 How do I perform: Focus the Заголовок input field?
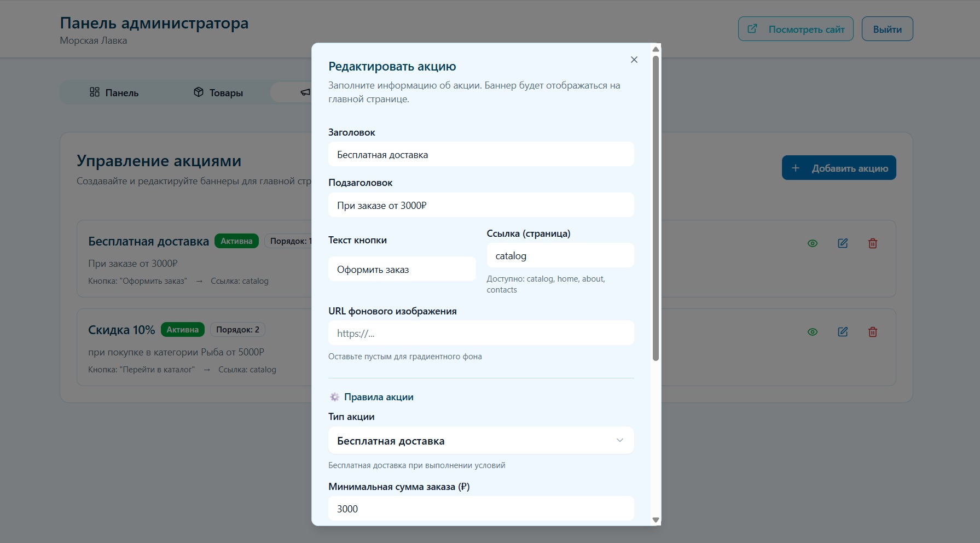(481, 155)
